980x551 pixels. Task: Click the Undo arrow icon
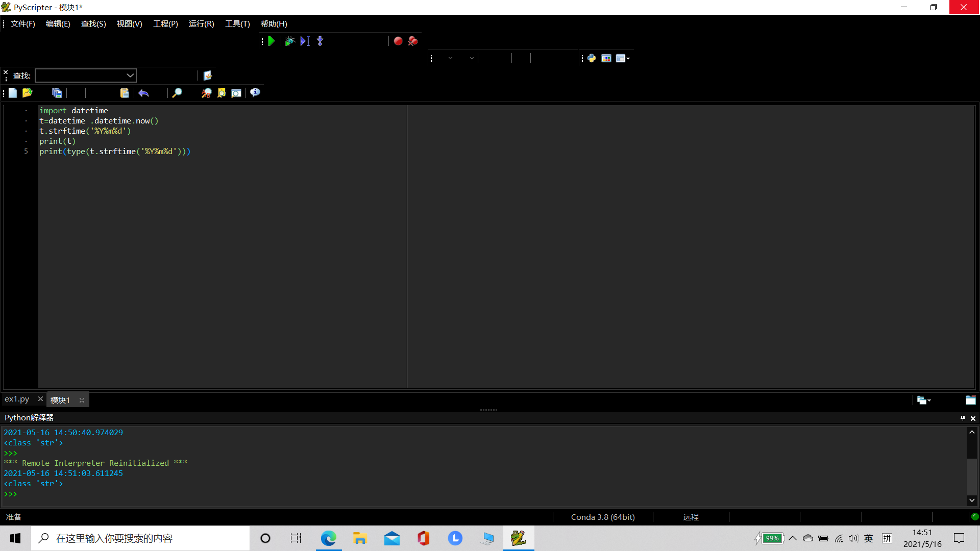point(143,93)
